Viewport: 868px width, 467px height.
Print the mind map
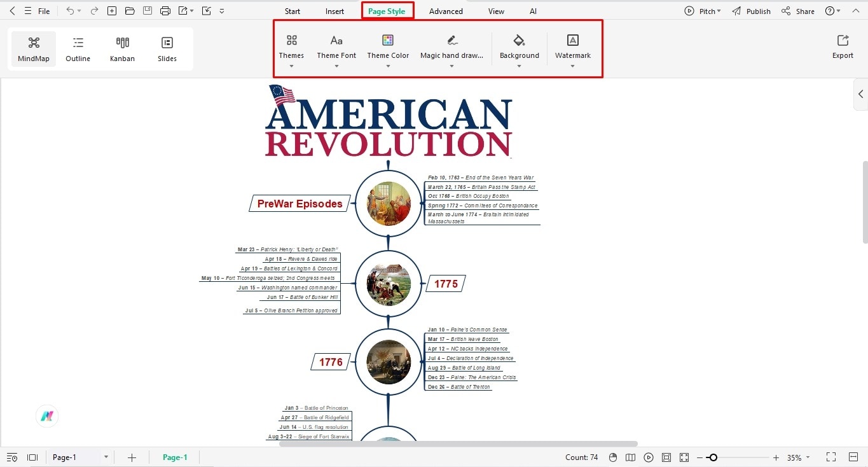point(165,11)
